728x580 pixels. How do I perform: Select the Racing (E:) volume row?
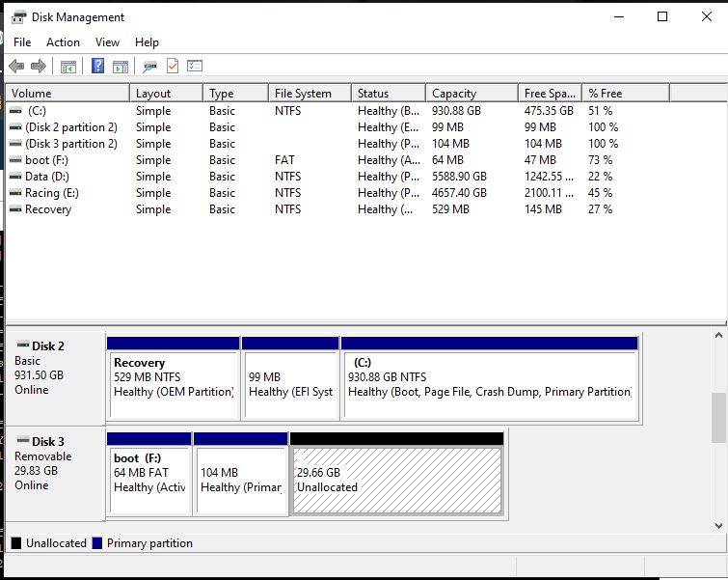point(338,193)
